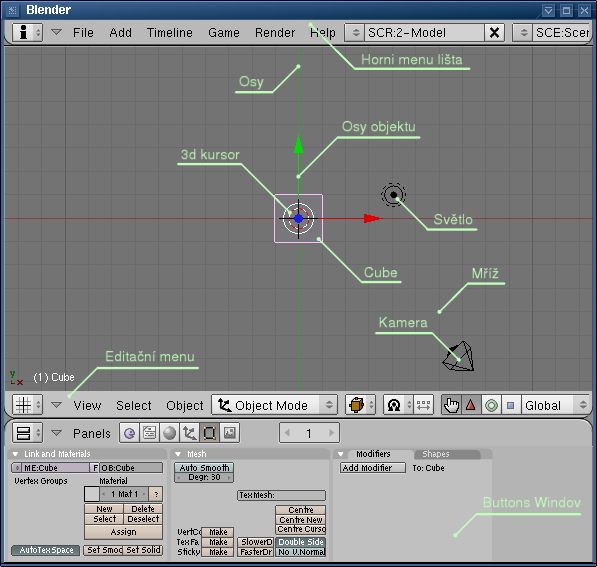Open the View menu in 3D header

(x=88, y=406)
